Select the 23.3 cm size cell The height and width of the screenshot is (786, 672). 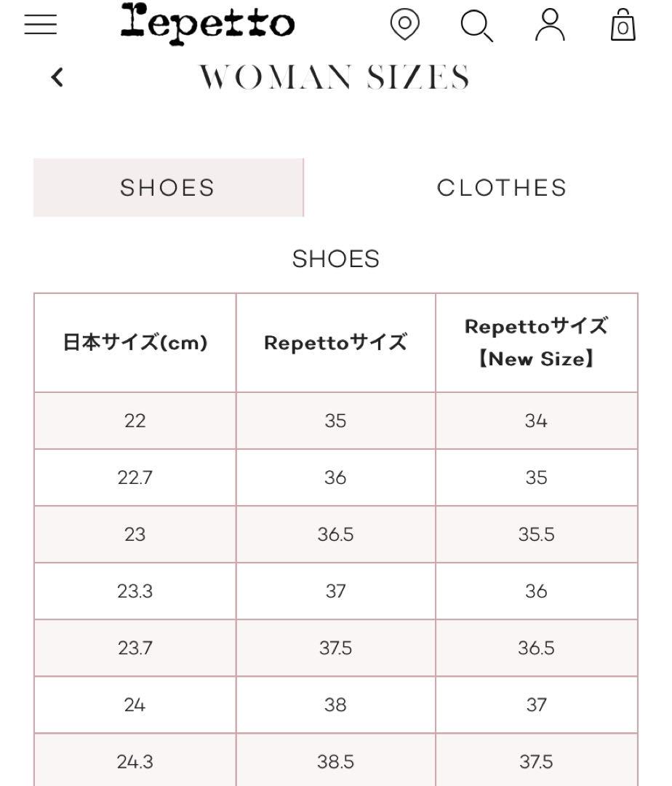135,591
